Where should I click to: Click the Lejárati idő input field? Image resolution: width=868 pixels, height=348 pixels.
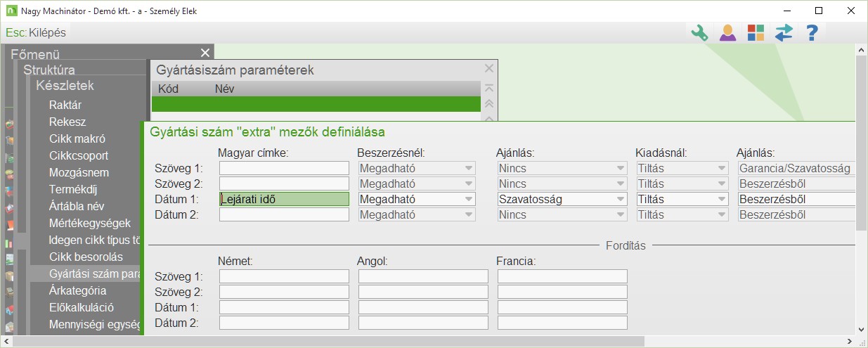pos(284,199)
